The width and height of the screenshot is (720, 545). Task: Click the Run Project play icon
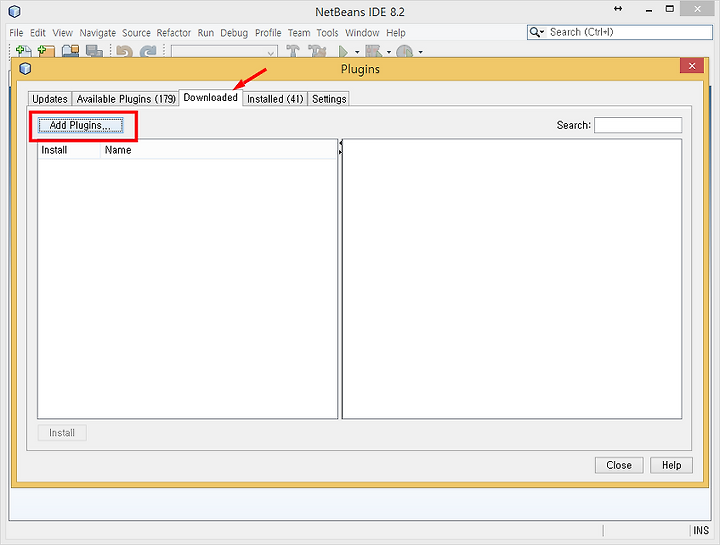tap(343, 51)
